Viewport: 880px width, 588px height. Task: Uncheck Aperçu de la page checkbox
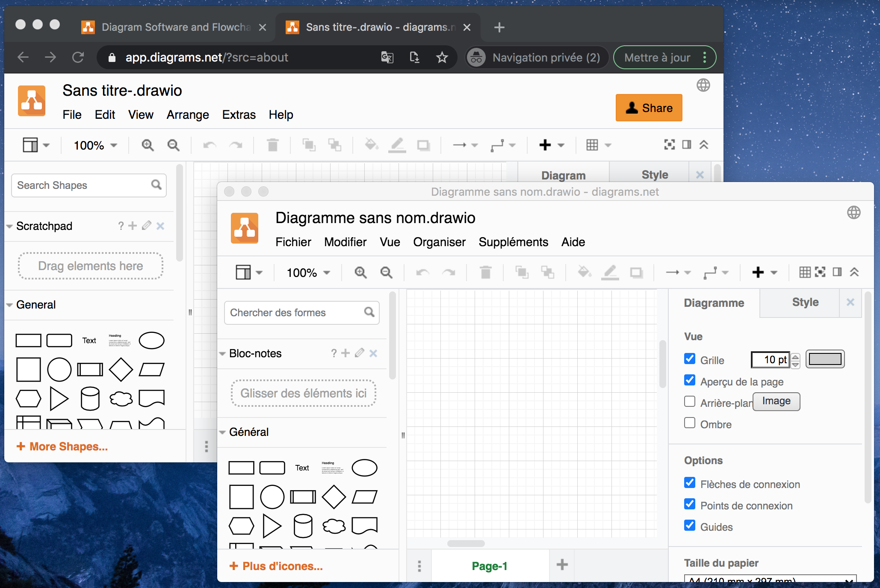[689, 380]
